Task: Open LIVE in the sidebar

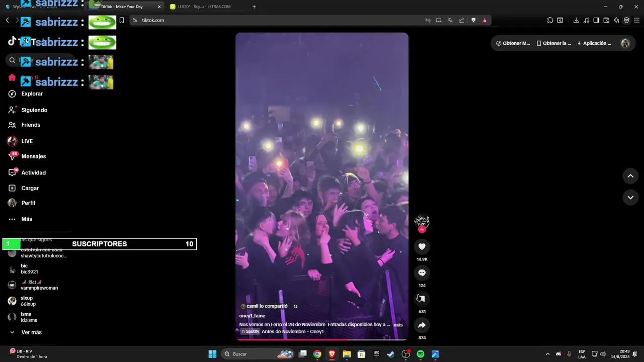Action: pyautogui.click(x=21, y=141)
